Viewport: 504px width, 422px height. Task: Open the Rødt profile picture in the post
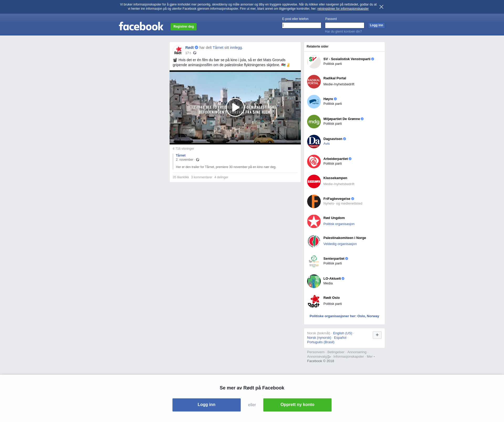pos(178,50)
